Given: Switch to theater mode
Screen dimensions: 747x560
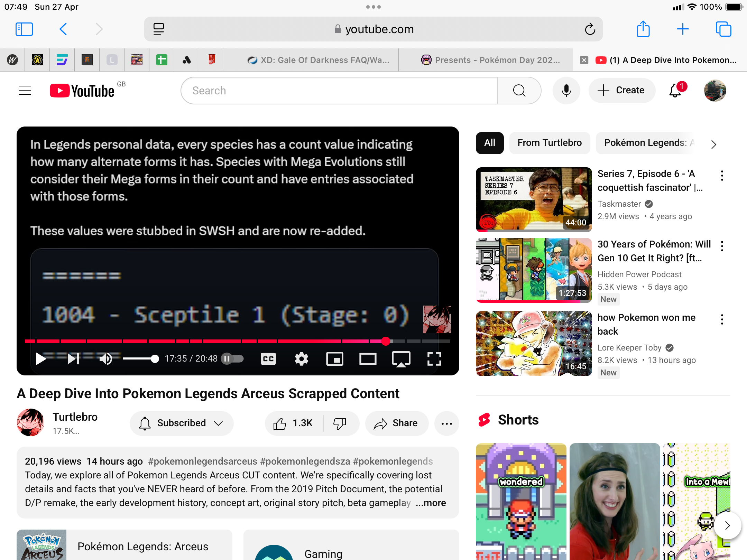Looking at the screenshot, I should coord(368,359).
